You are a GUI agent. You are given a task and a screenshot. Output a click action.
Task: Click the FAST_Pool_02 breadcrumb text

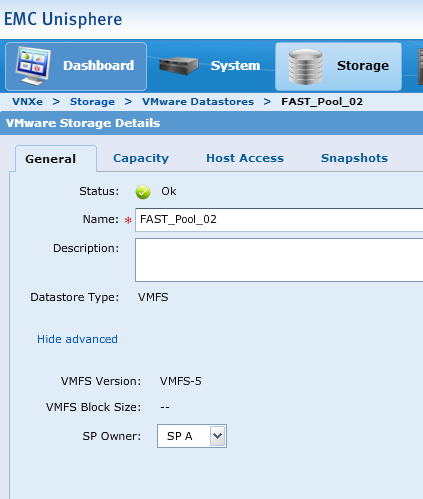point(322,102)
